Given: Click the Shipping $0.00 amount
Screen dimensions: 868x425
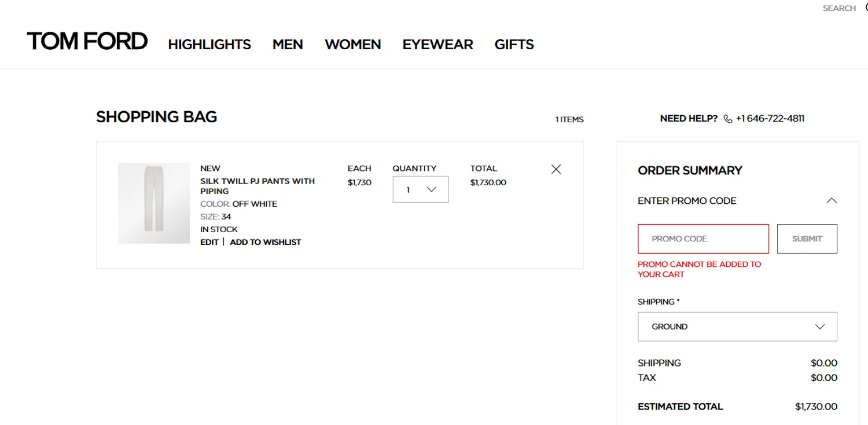Looking at the screenshot, I should point(824,363).
